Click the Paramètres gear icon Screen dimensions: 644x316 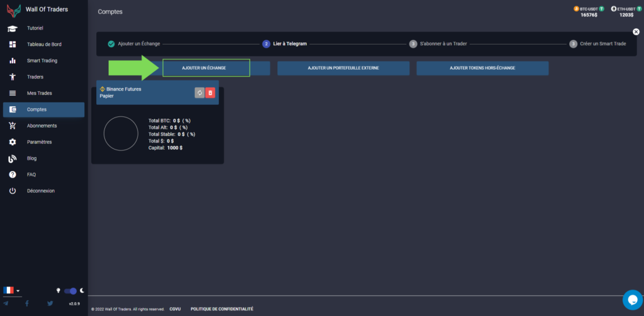[x=13, y=142]
